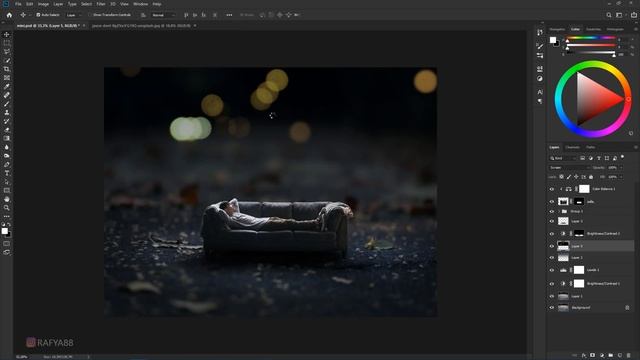Open the Layers panel flyout menu

pyautogui.click(x=636, y=147)
